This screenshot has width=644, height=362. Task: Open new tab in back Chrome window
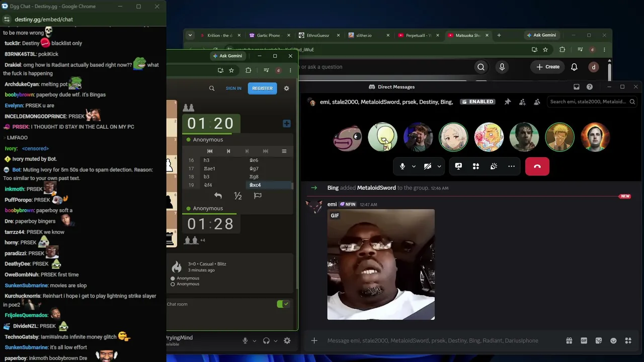(499, 35)
